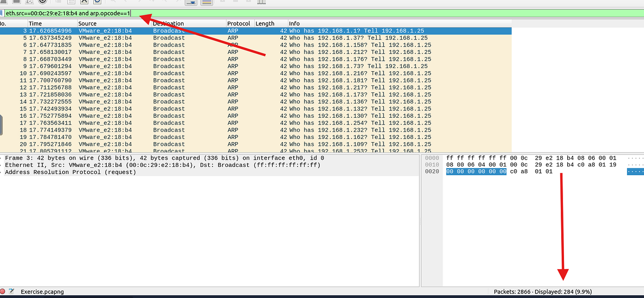Image resolution: width=644 pixels, height=298 pixels.
Task: Click highlighted hex bytes 00 00 00 00 00 00
Action: pyautogui.click(x=476, y=172)
